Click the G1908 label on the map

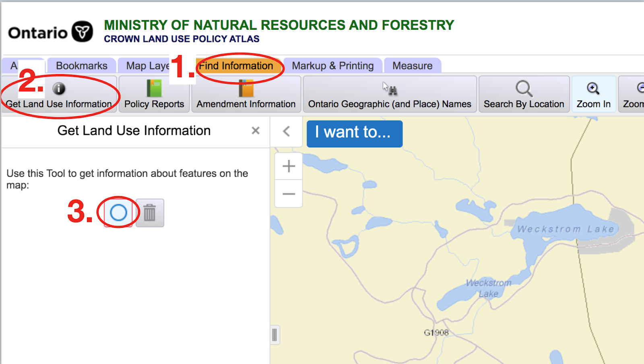click(436, 333)
